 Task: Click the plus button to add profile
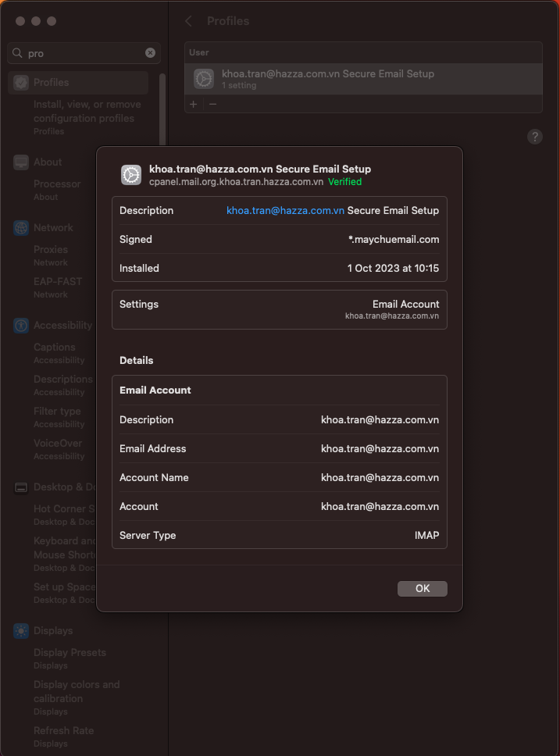point(194,104)
